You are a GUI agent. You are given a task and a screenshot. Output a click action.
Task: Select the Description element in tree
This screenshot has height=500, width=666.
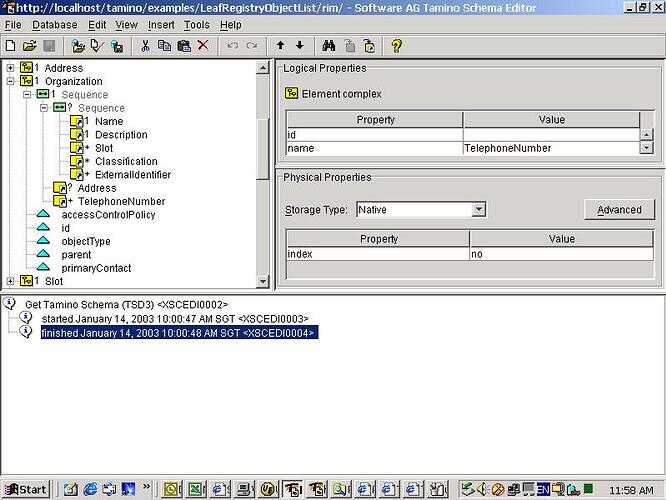[121, 134]
